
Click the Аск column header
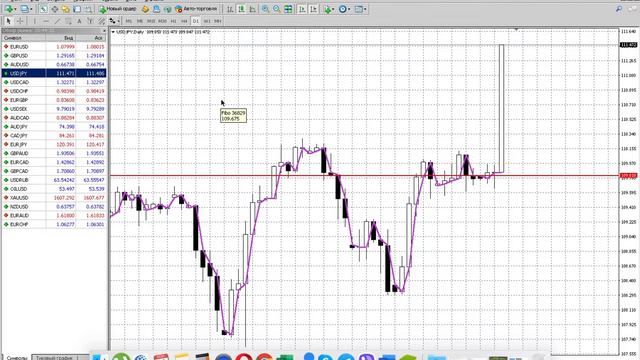[91, 38]
